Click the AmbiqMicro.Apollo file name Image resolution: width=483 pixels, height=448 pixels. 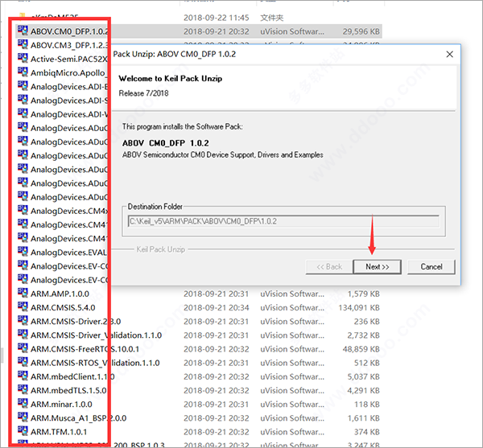click(x=69, y=73)
